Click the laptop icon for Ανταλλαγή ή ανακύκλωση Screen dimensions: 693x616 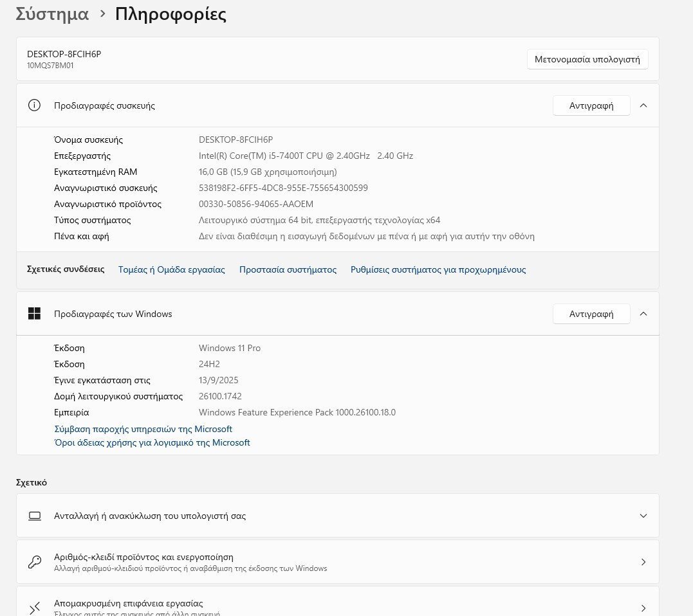[35, 516]
